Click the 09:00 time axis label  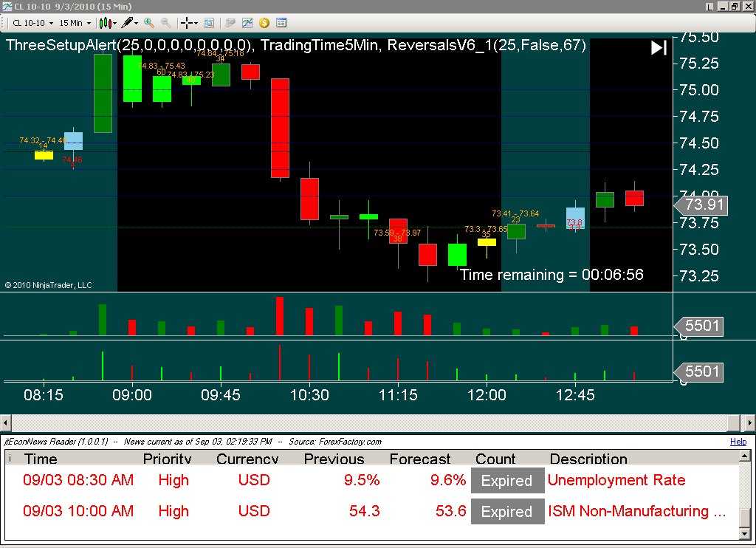click(132, 395)
